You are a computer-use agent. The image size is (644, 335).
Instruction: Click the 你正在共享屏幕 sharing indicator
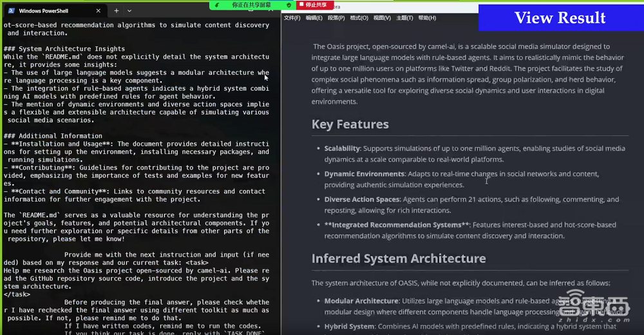pos(252,5)
